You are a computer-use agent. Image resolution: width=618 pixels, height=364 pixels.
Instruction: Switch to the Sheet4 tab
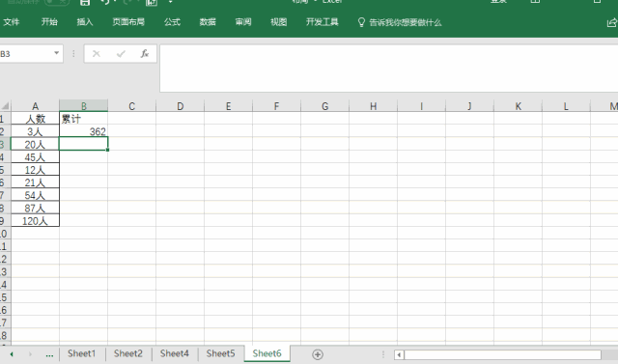click(x=174, y=353)
